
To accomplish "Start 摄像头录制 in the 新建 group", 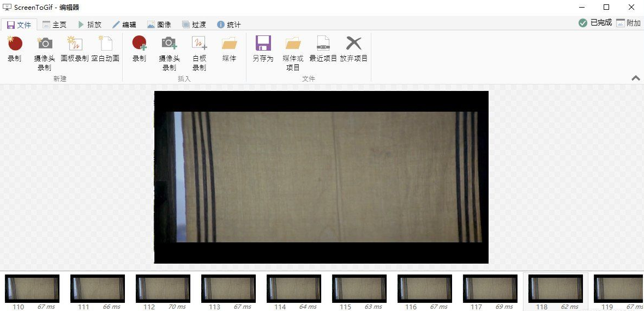I will 45,45.
